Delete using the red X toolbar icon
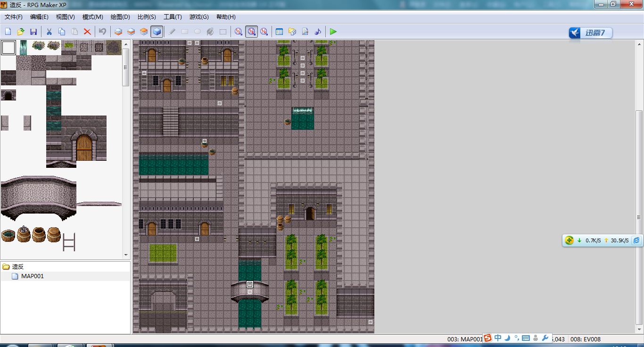 pos(87,32)
